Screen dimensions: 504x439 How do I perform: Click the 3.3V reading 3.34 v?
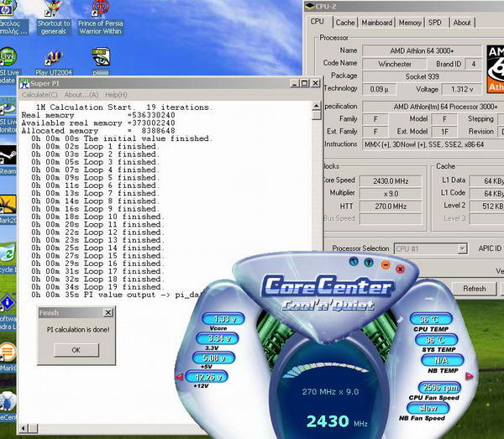[218, 338]
